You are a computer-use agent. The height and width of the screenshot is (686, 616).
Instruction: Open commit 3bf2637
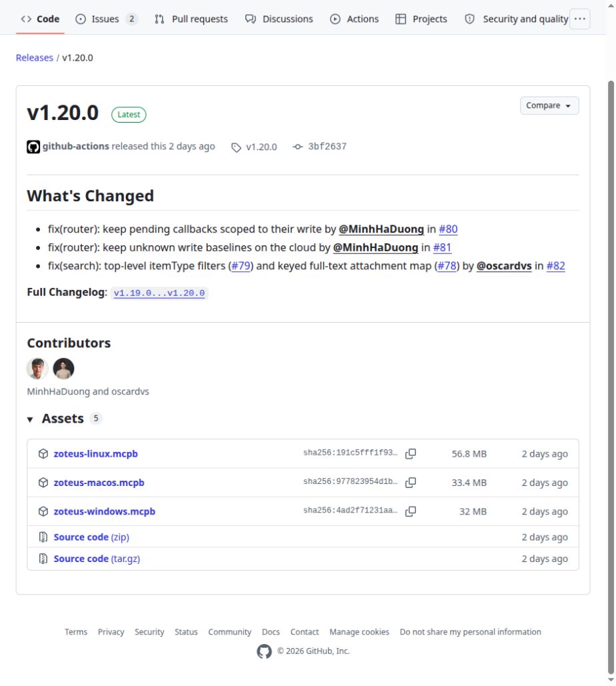point(327,146)
